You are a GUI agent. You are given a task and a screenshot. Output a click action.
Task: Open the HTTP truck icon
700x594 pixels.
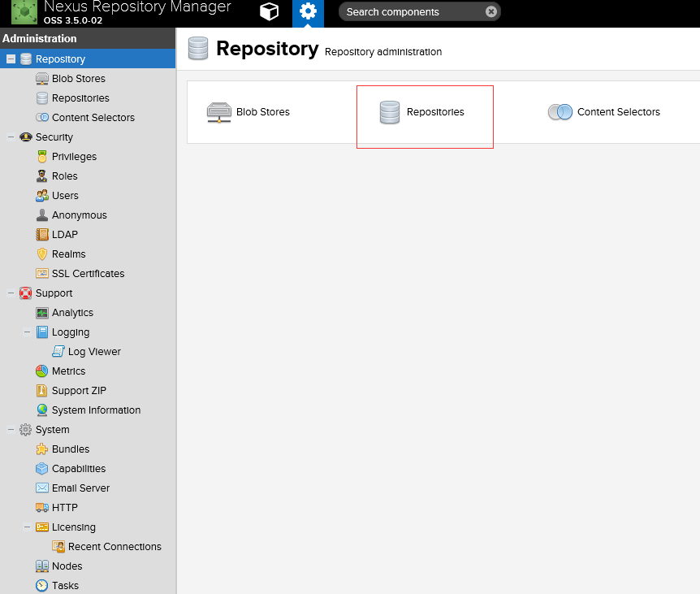point(42,507)
